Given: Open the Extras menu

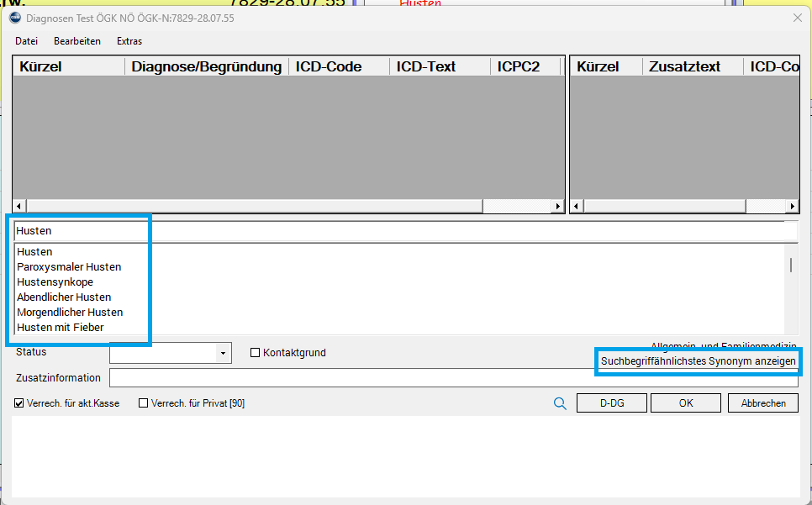Looking at the screenshot, I should pos(129,41).
